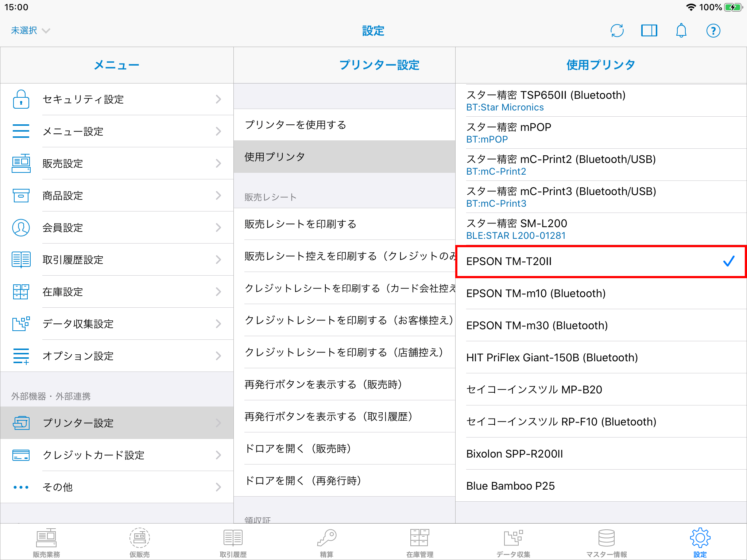This screenshot has width=747, height=560.
Task: Expand 在庫設定 via its chevron
Action: [218, 292]
